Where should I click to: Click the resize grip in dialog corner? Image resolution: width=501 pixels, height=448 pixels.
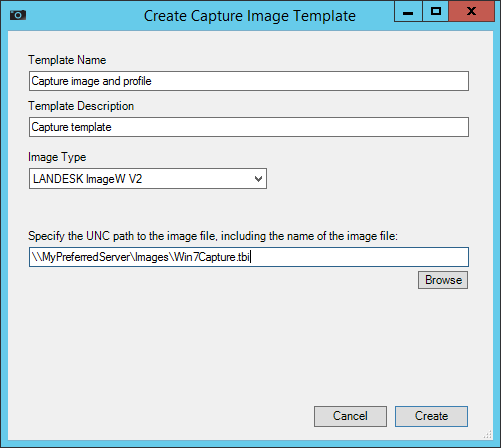(488, 434)
